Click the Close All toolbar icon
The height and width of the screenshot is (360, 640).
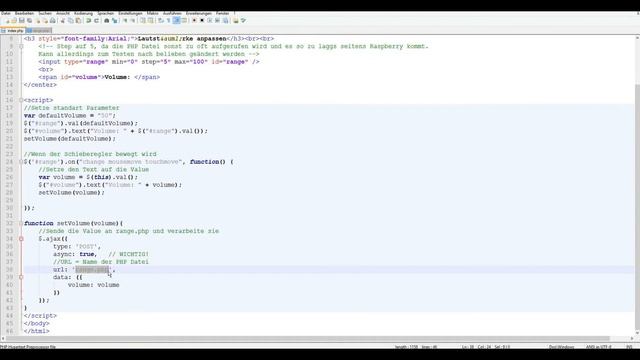pyautogui.click(x=46, y=20)
